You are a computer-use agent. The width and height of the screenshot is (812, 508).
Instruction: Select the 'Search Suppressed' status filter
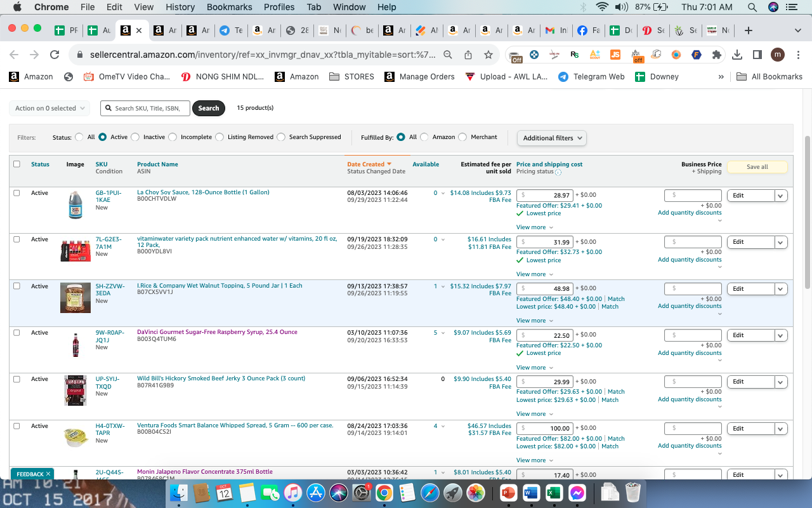tap(281, 137)
